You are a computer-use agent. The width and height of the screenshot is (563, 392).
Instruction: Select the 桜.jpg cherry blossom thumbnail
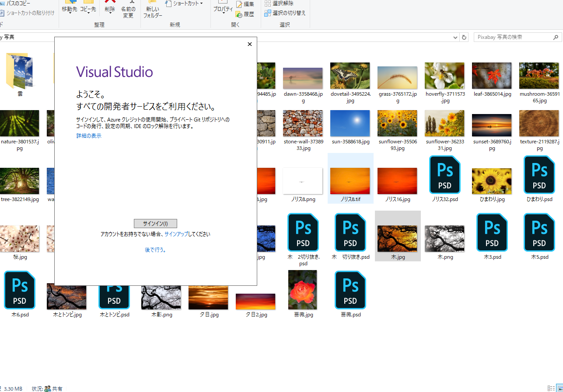[x=19, y=239]
